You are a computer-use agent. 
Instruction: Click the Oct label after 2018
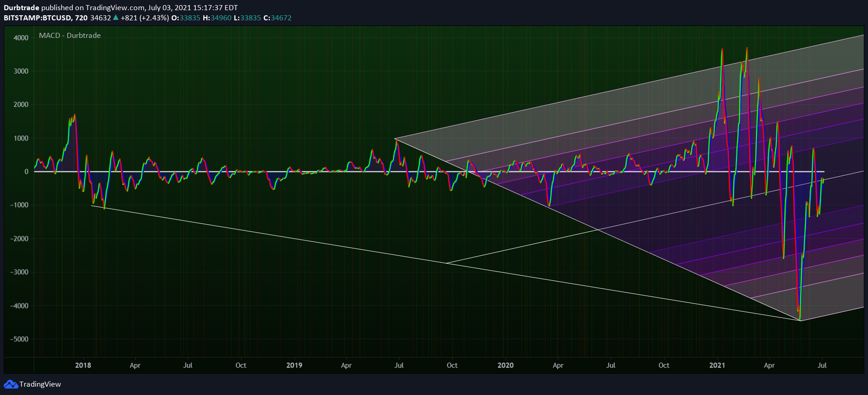(x=241, y=365)
